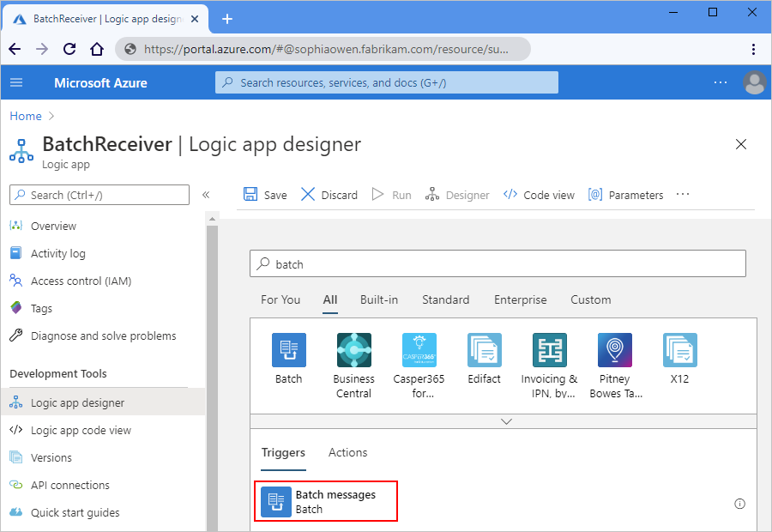Expand the connector list chevron
Viewport: 772px width, 532px height.
[x=506, y=421]
